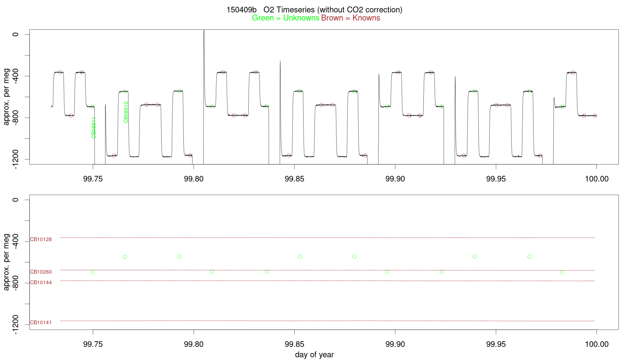629x364 pixels.
Task: Click the 0 y-axis tick of lower plot
Action: coord(15,200)
